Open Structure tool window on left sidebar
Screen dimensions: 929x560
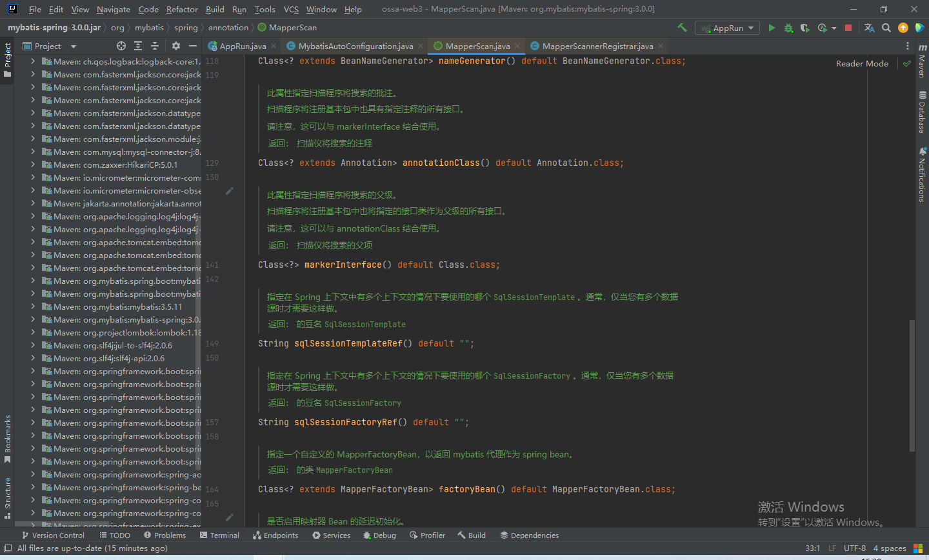pos(8,498)
